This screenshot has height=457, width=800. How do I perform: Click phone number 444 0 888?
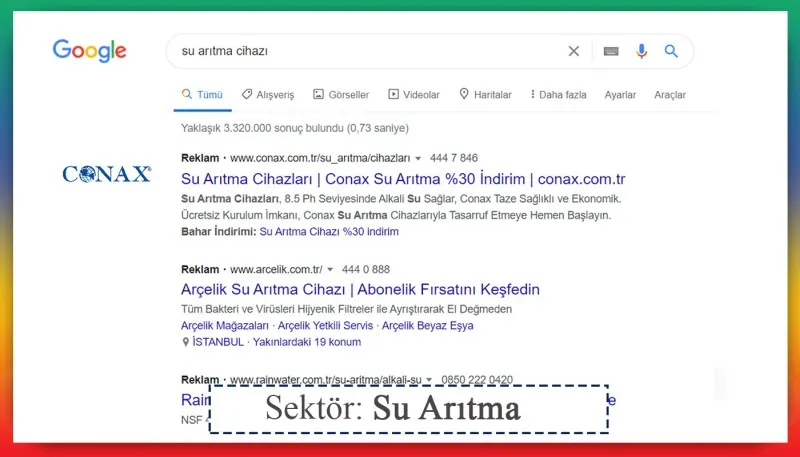click(366, 269)
